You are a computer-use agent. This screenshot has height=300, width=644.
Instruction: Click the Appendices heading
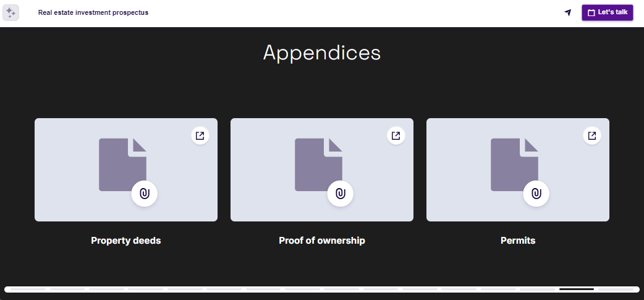click(x=322, y=53)
